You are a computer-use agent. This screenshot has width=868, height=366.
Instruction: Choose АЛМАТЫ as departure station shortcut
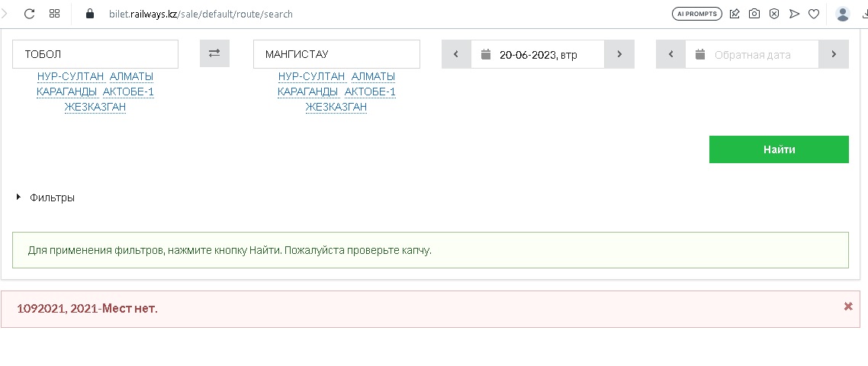131,76
